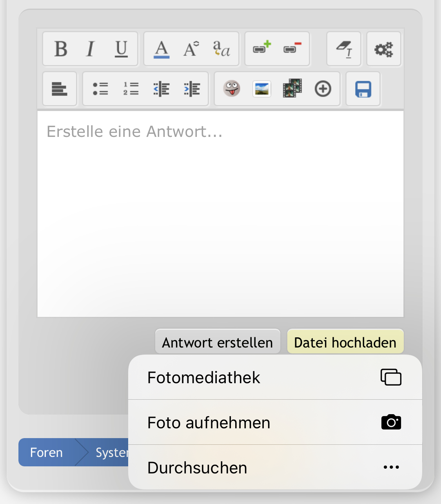Open the font family option
Screen dimensions: 441x504
(x=221, y=49)
